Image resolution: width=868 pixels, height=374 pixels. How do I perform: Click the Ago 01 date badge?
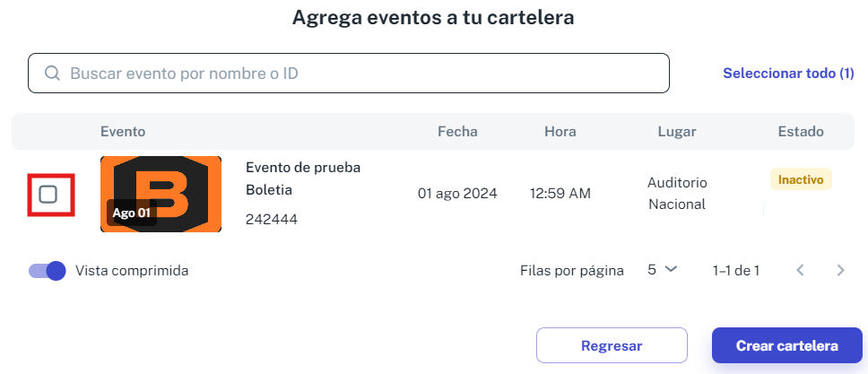pyautogui.click(x=131, y=213)
